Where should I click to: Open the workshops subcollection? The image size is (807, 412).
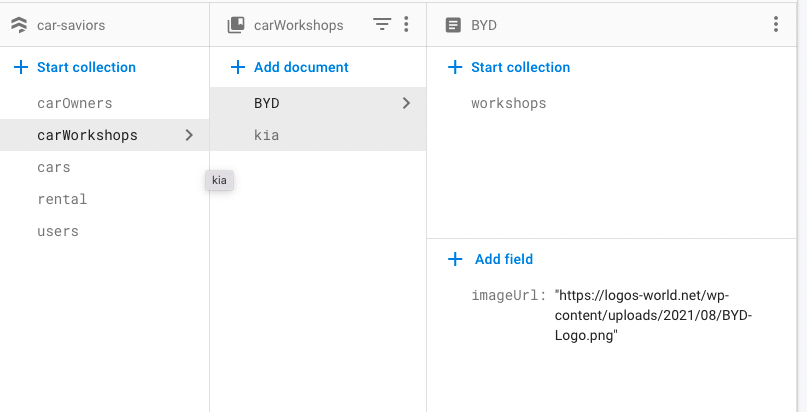pyautogui.click(x=508, y=103)
